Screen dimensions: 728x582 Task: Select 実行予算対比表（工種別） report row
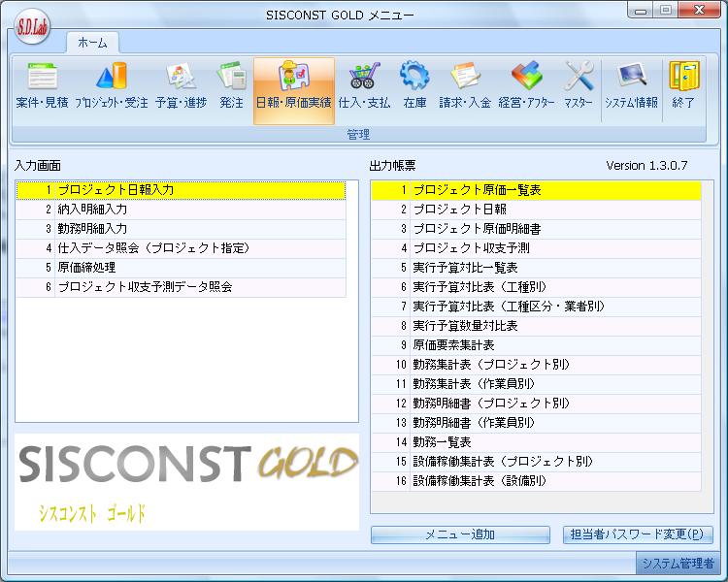(x=536, y=287)
